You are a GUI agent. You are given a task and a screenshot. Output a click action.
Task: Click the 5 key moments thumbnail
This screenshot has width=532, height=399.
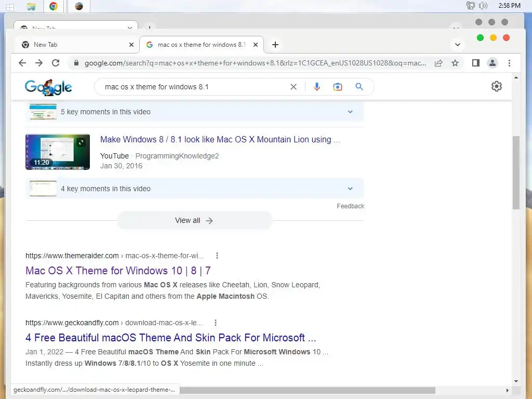[43, 112]
